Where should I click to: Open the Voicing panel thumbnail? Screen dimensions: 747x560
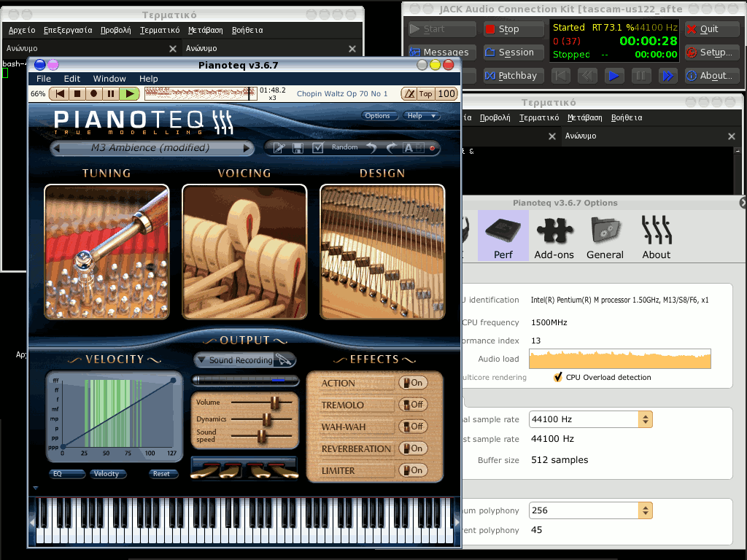[244, 252]
